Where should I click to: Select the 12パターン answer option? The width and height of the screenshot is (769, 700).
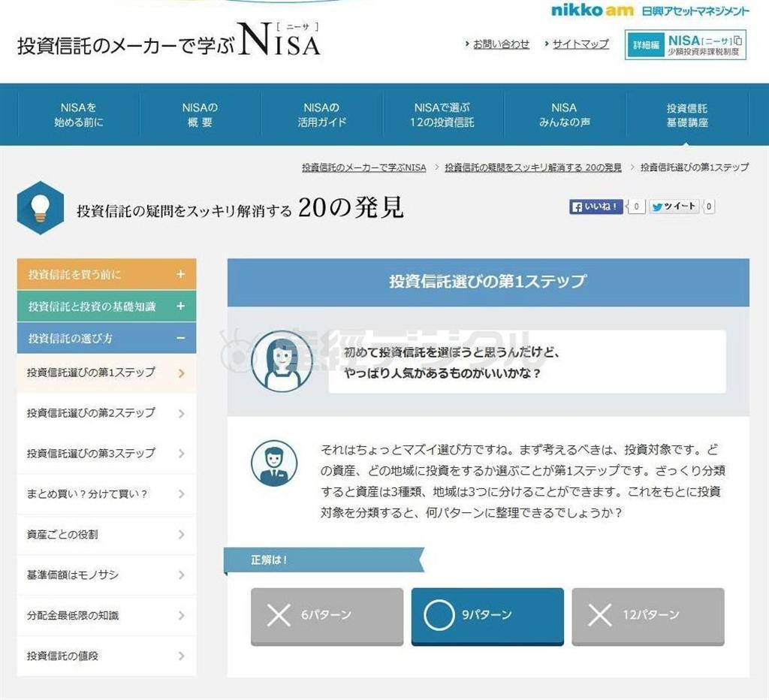(647, 617)
